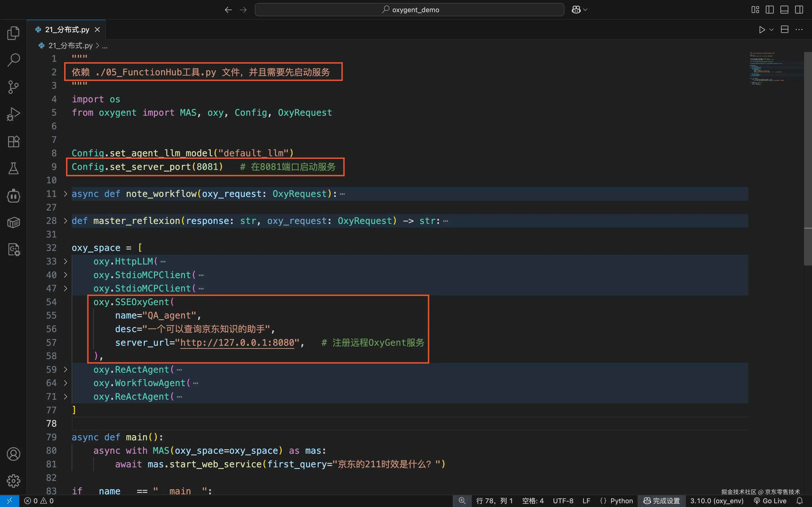Expand the folded oxy.HttpLLM block
812x507 pixels.
[65, 261]
